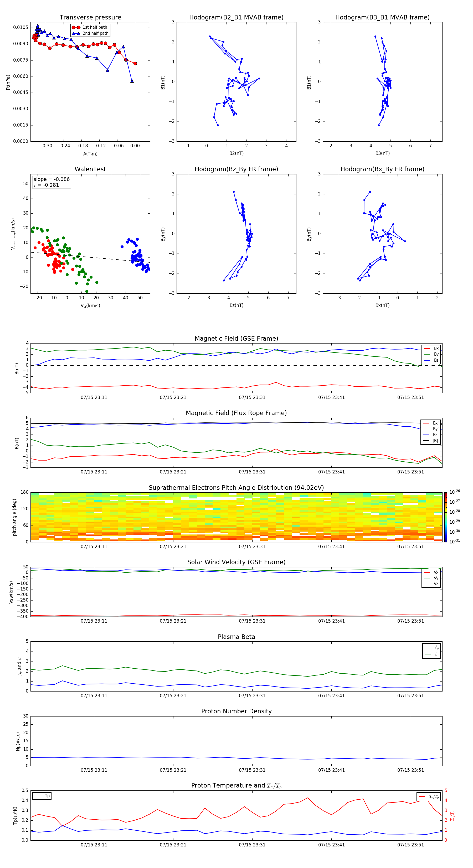The height and width of the screenshot is (868, 473).
Task: Click the "r = -0.281" annotation
Action: point(47,185)
